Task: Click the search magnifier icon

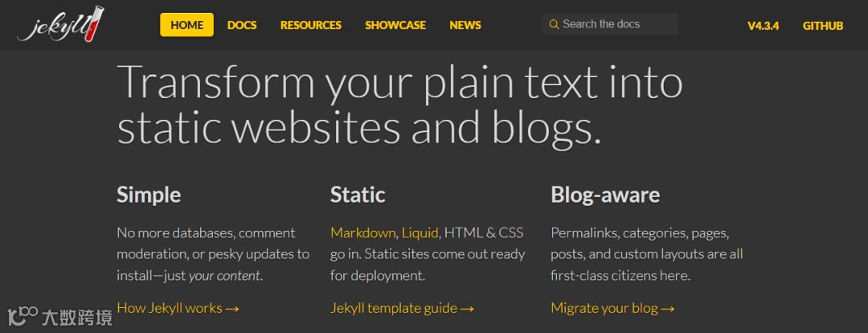Action: point(554,24)
